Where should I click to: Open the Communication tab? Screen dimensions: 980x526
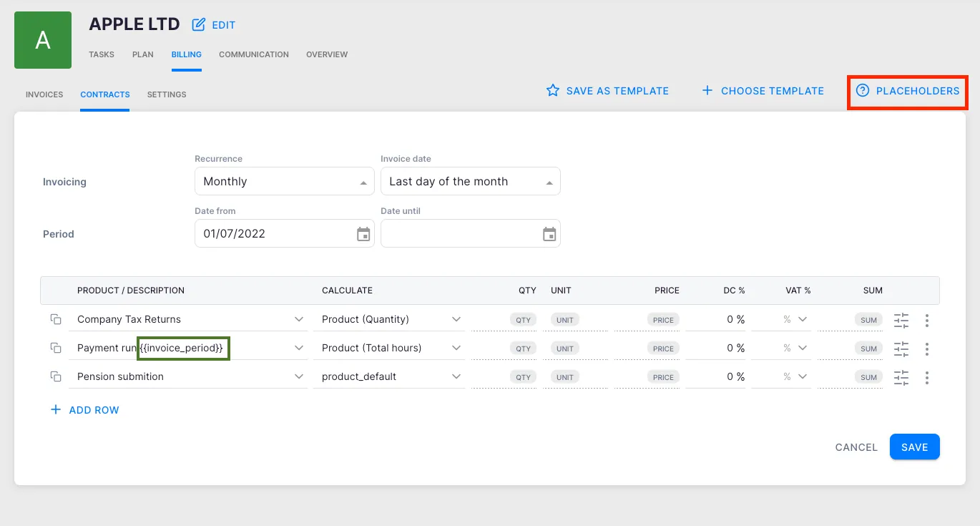254,54
